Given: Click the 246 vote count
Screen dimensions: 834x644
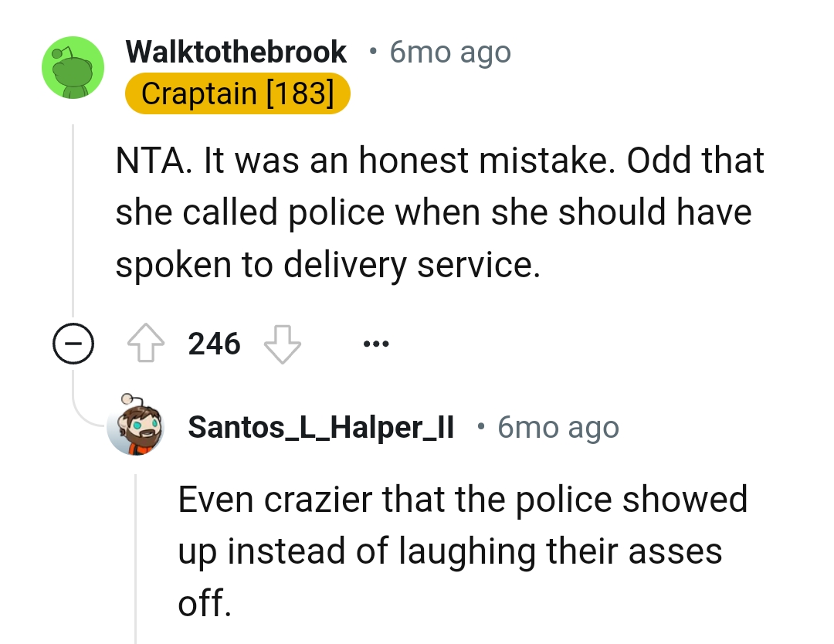Looking at the screenshot, I should (x=213, y=344).
